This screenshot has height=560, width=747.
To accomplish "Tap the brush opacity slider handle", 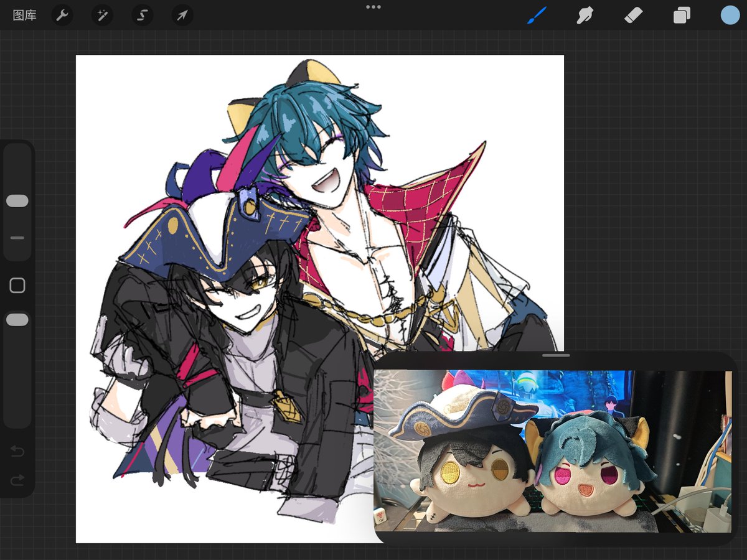I will point(17,320).
